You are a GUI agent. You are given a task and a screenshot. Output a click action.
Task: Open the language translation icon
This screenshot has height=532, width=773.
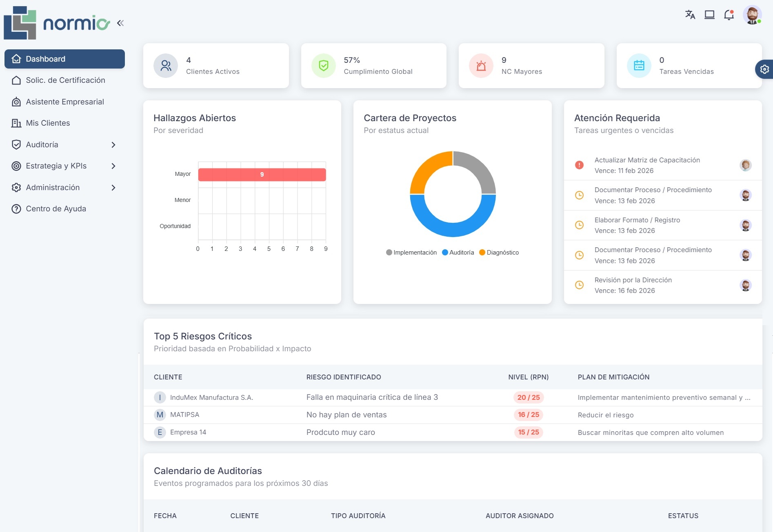tap(690, 15)
